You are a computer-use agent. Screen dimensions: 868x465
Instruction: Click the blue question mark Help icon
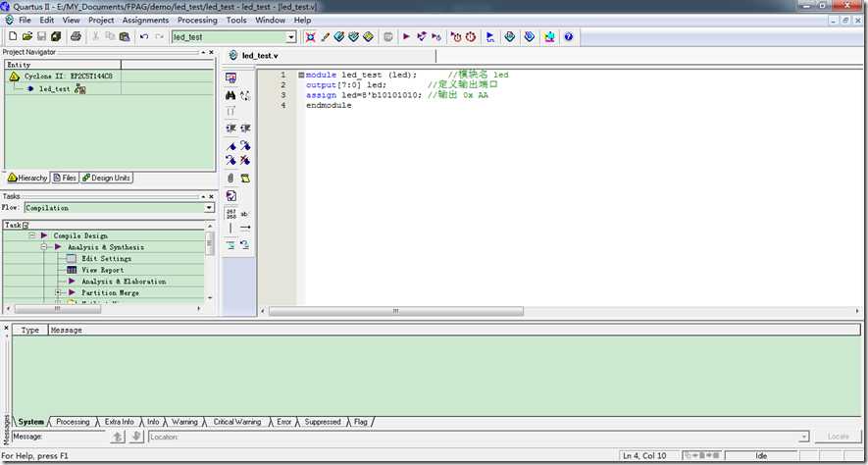[568, 36]
